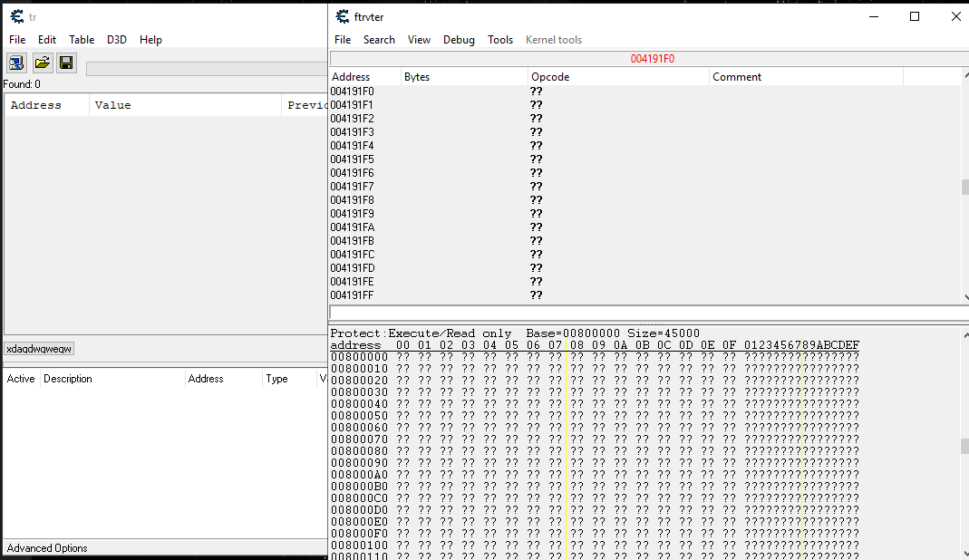Click Value column header in found list
The image size is (969, 560).
(185, 105)
